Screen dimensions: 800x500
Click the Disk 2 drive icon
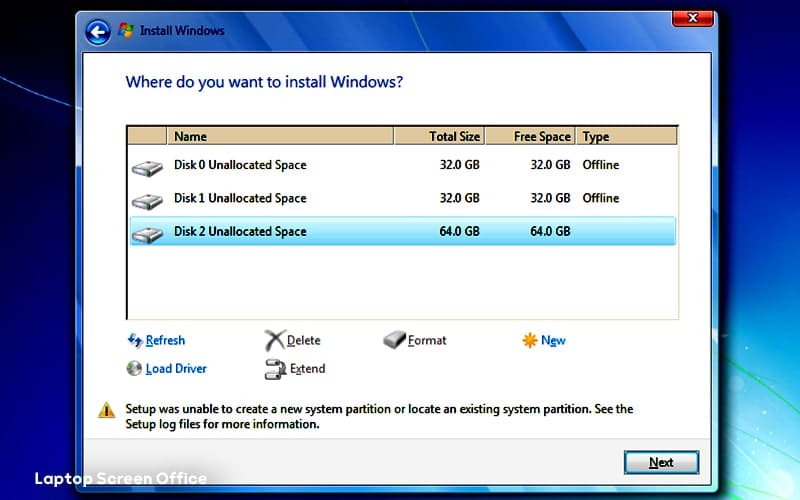point(147,235)
